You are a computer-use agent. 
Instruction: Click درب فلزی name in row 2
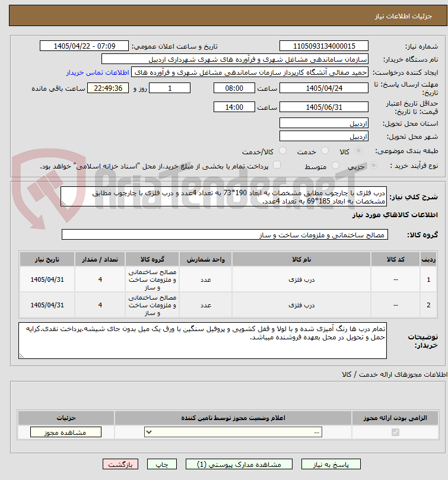click(x=301, y=305)
